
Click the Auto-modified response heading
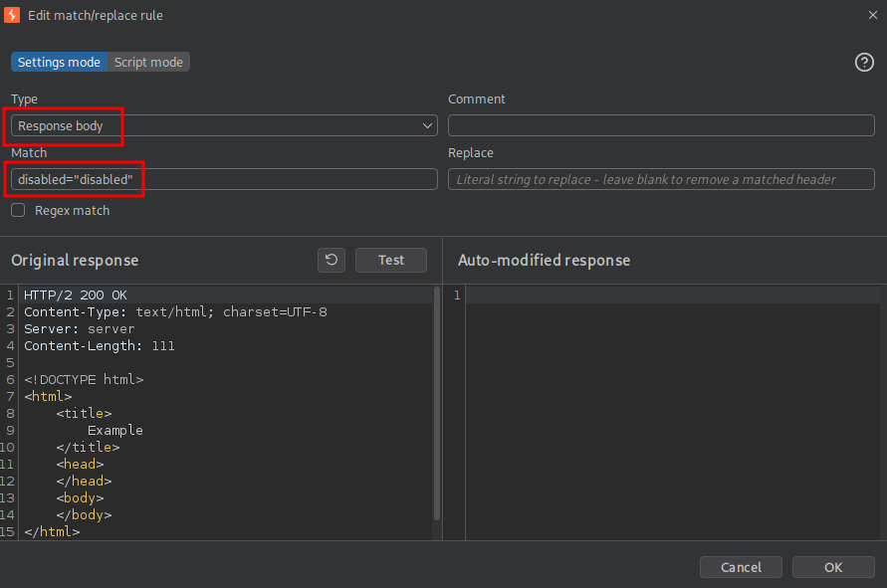click(x=544, y=260)
